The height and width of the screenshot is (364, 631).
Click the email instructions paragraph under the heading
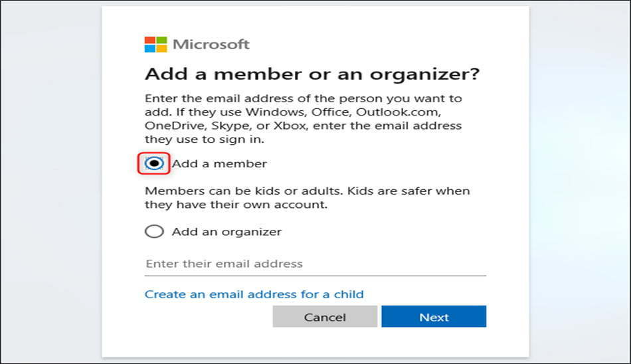(x=304, y=119)
